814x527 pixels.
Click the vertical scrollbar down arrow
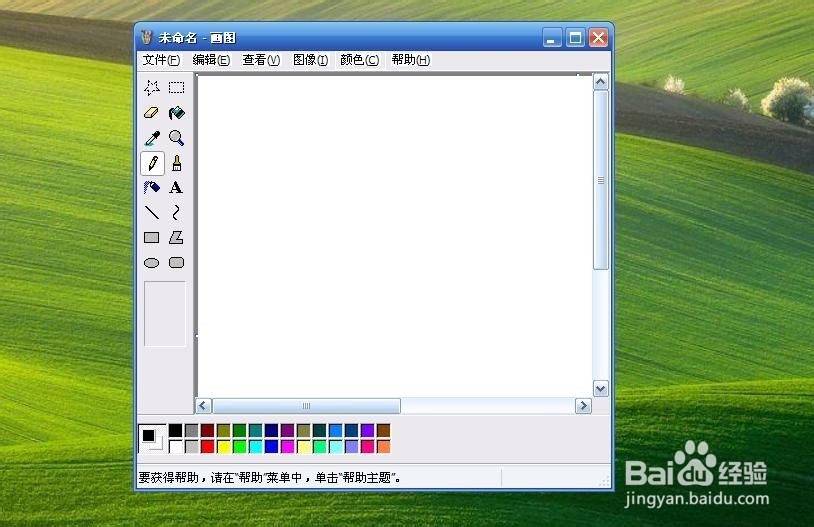pos(601,389)
